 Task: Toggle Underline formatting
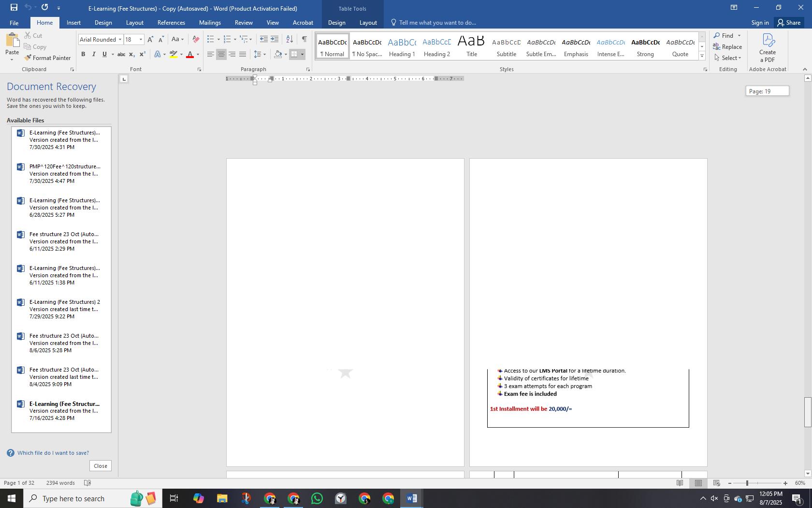click(104, 54)
